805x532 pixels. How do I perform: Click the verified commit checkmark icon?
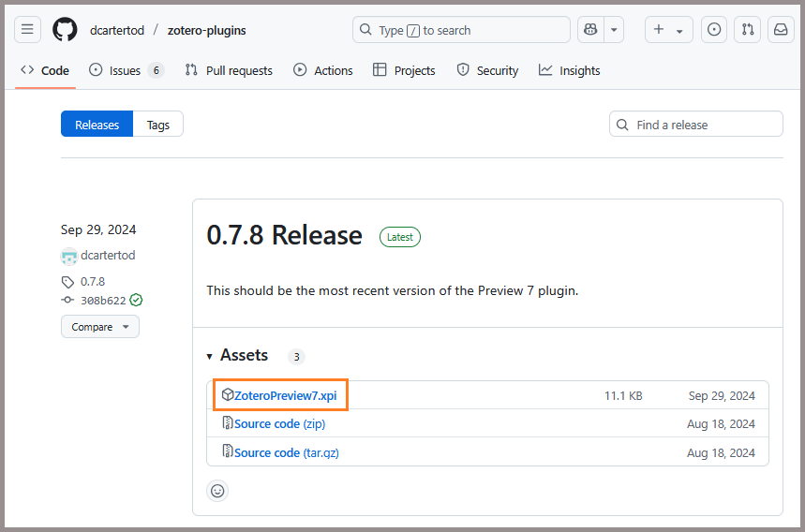point(136,300)
